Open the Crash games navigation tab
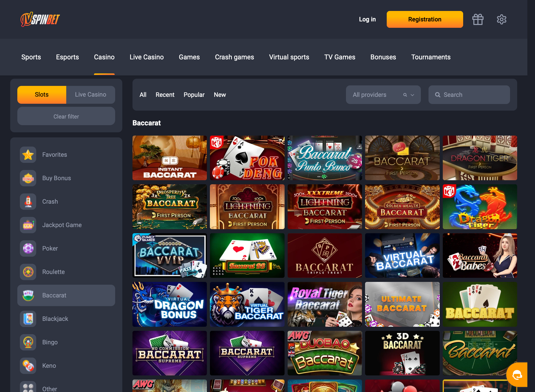The image size is (535, 392). 234,57
